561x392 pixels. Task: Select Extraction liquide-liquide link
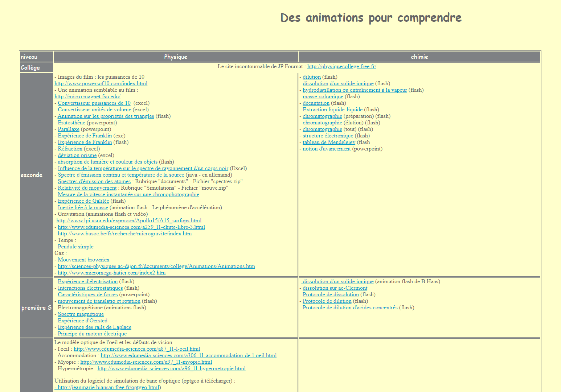(333, 110)
